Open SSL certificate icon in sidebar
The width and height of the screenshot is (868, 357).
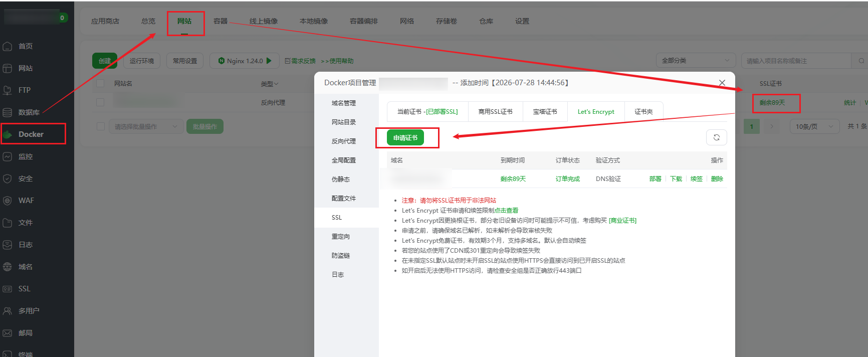[8, 289]
